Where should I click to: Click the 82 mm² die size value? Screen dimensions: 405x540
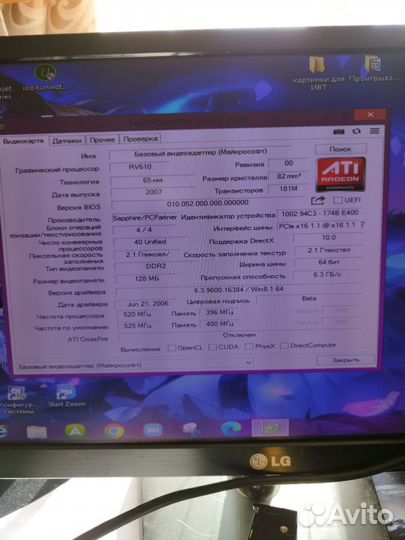click(289, 176)
